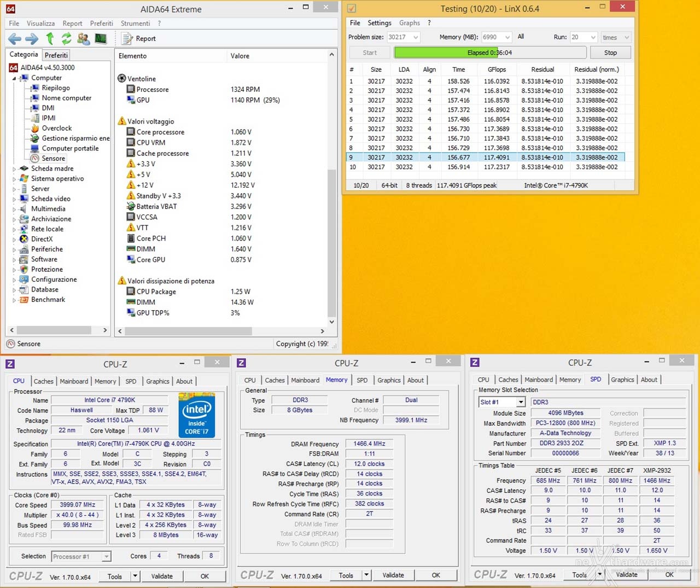The height and width of the screenshot is (588, 700).
Task: Click the Software icon in the tree
Action: tap(24, 259)
